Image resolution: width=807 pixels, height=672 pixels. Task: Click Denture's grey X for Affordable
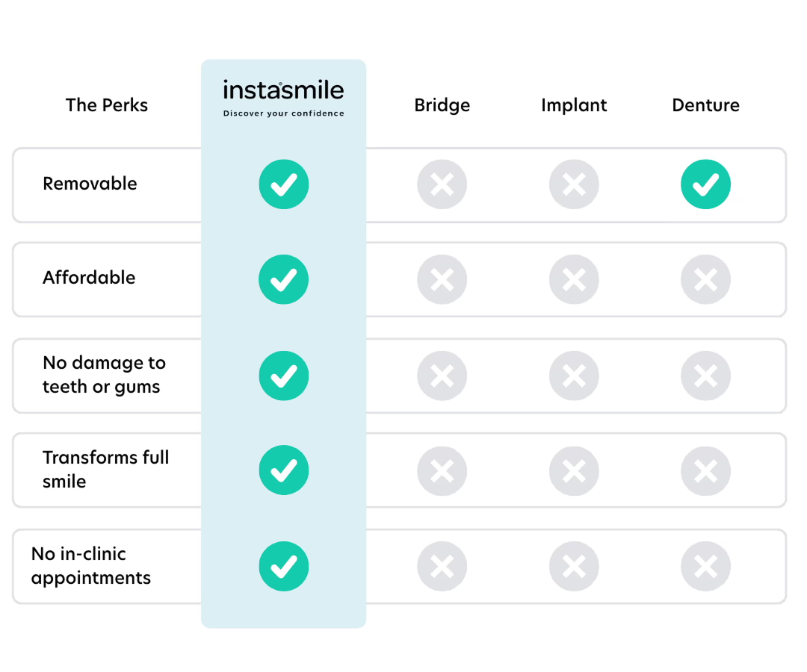click(x=705, y=279)
